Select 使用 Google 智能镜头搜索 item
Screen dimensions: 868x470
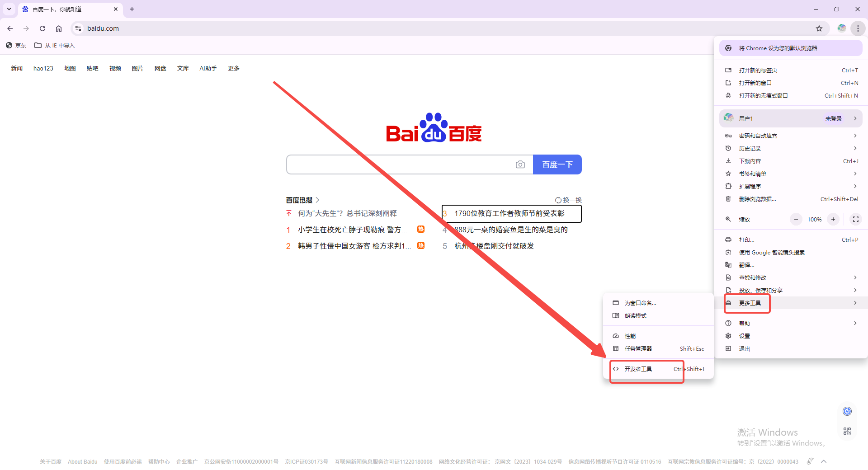(x=791, y=252)
